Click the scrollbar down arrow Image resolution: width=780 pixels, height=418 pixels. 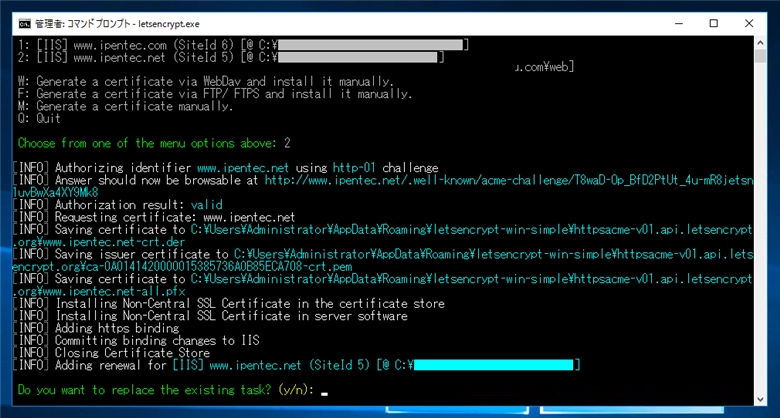pyautogui.click(x=760, y=400)
